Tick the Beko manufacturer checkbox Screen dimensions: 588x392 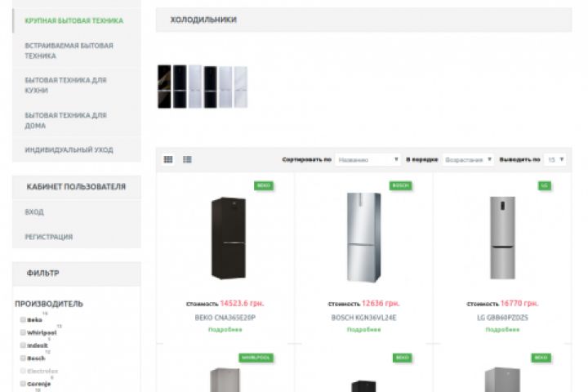click(x=23, y=319)
